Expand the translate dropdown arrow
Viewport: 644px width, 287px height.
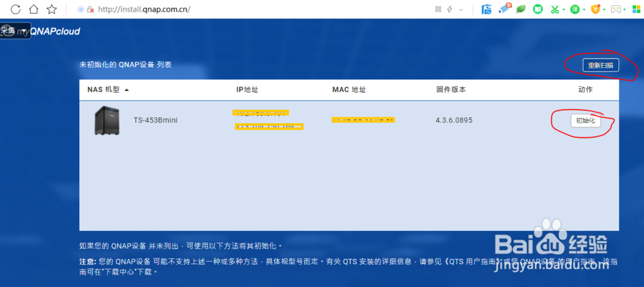click(x=583, y=10)
